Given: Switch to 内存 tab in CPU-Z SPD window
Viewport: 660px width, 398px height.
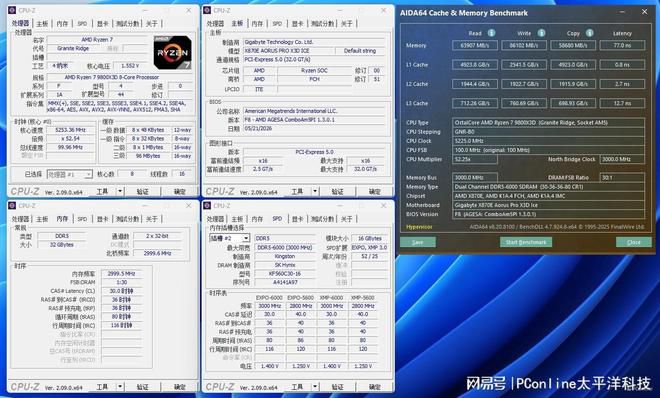Looking at the screenshot, I should [257, 219].
